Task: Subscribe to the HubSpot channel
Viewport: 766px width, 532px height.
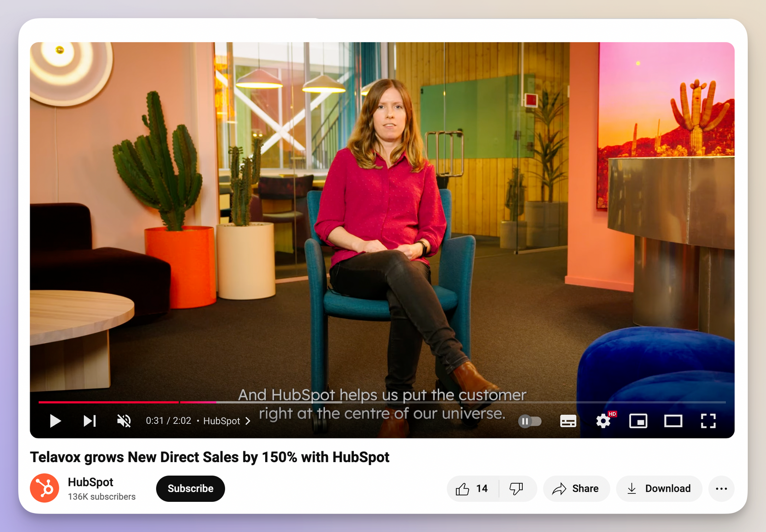Action: click(x=190, y=488)
